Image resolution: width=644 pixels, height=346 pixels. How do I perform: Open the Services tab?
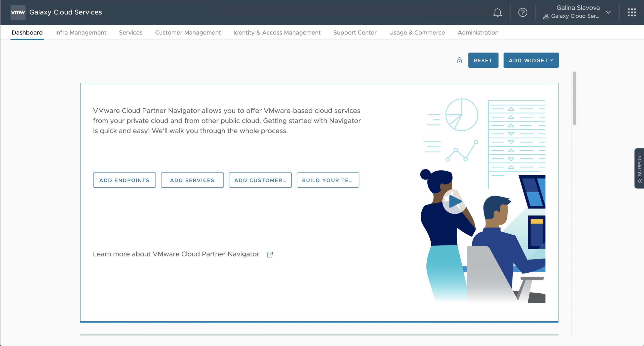click(131, 33)
